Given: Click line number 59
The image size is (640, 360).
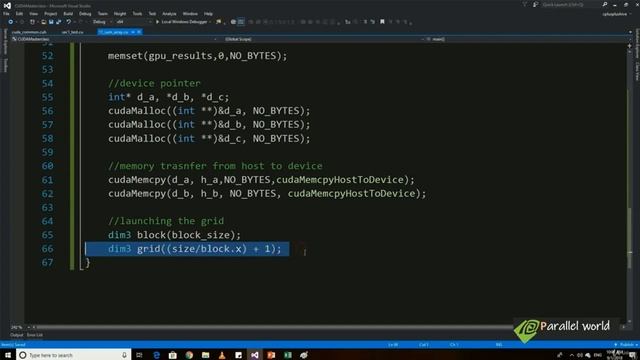Looking at the screenshot, I should [x=47, y=152].
